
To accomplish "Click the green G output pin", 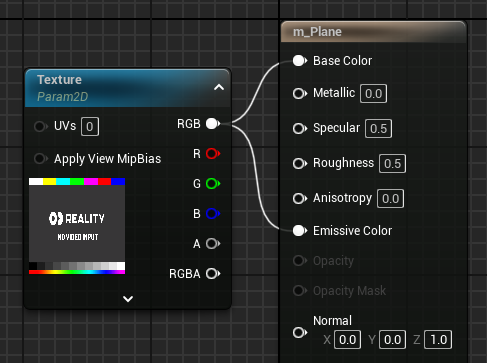I will pos(213,184).
